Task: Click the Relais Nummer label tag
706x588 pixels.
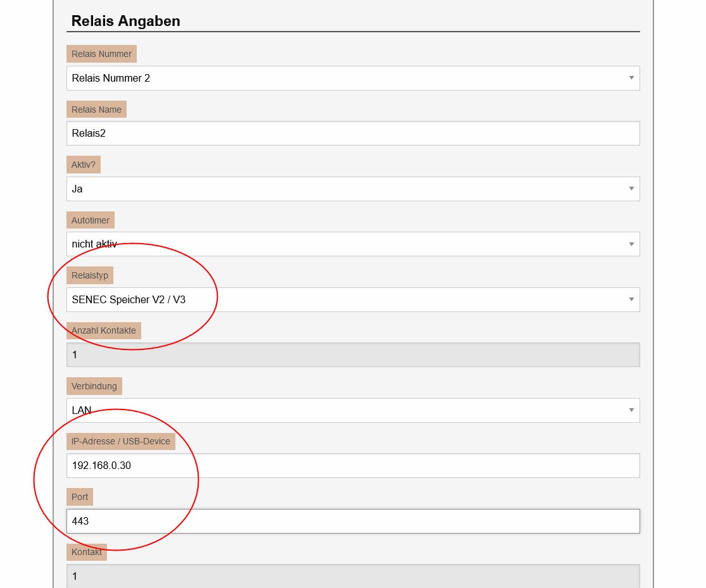Action: point(101,54)
